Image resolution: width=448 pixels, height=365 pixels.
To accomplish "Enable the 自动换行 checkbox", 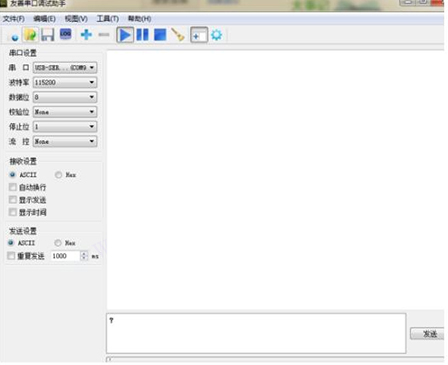I will tap(13, 187).
